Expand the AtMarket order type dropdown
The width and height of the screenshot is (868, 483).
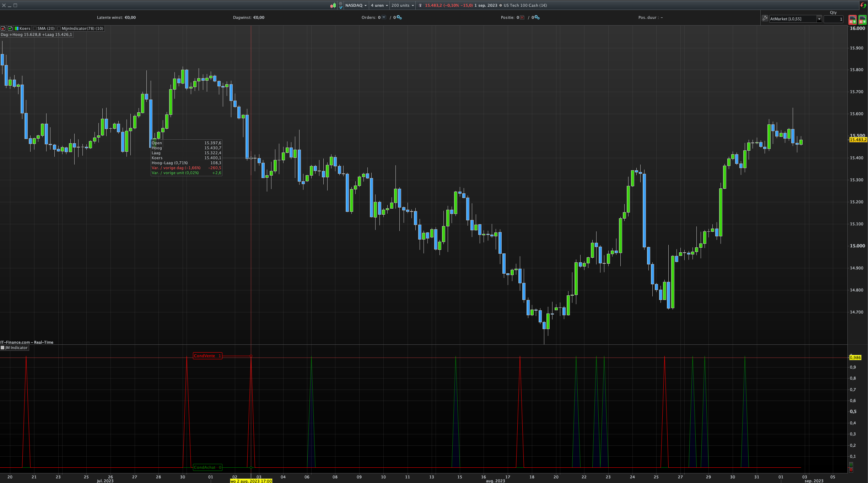[819, 19]
